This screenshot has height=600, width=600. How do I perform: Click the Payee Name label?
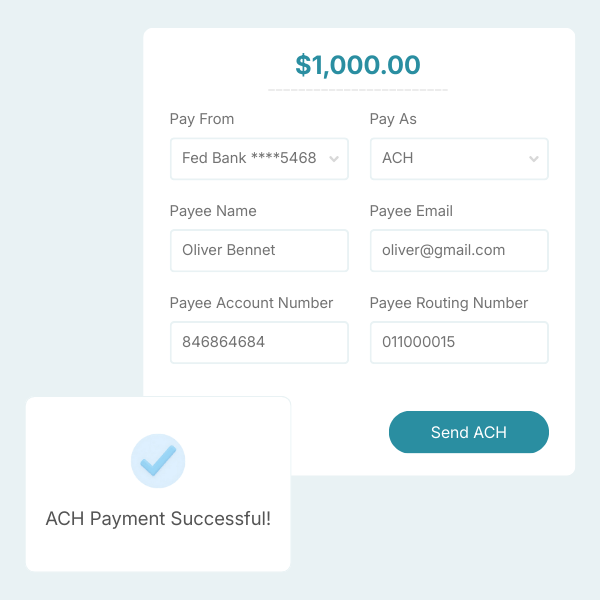point(213,211)
